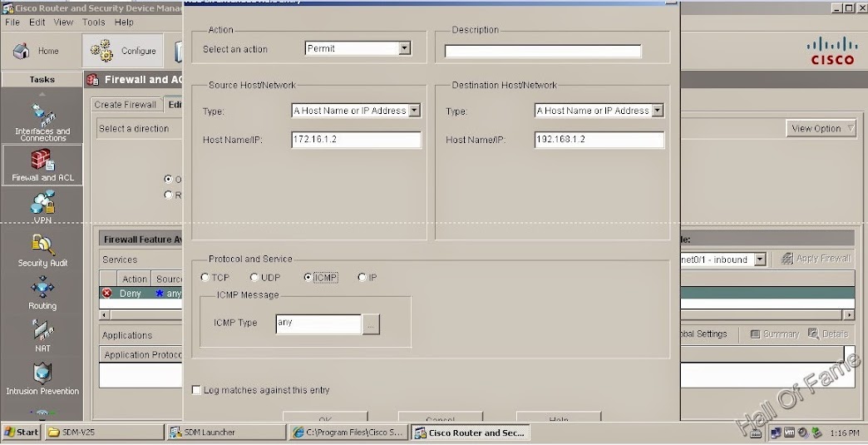The width and height of the screenshot is (868, 445).
Task: Click Action column header
Action: coord(134,279)
